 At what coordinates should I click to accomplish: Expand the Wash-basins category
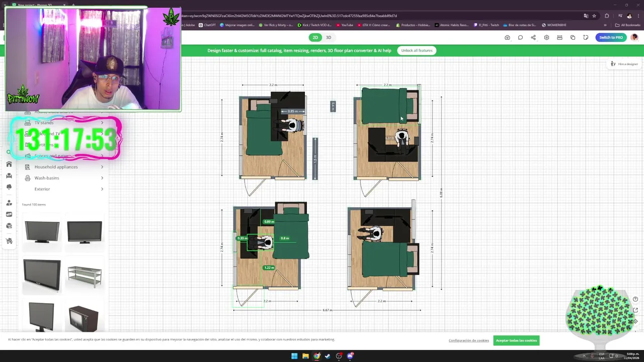click(102, 178)
